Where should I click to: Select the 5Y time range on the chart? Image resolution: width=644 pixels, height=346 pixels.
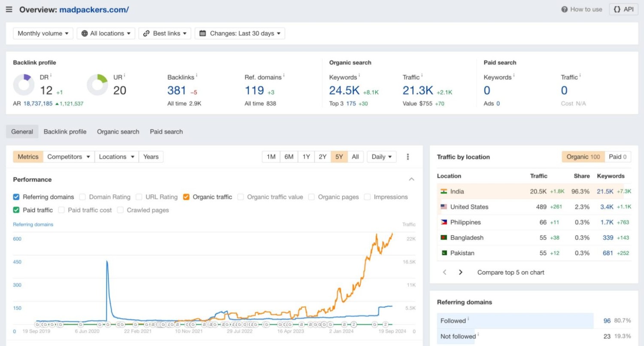(x=339, y=156)
